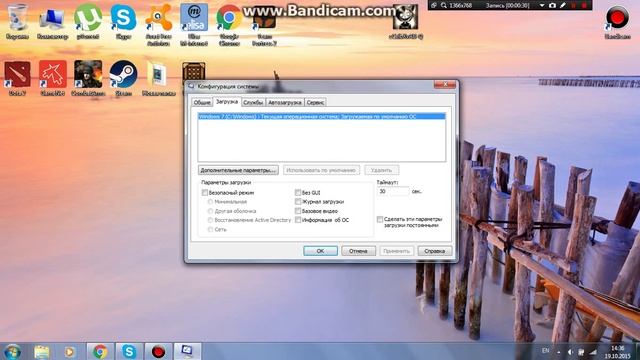Open the Bandicam desktop shortcut
640x360 pixels.
click(x=618, y=21)
